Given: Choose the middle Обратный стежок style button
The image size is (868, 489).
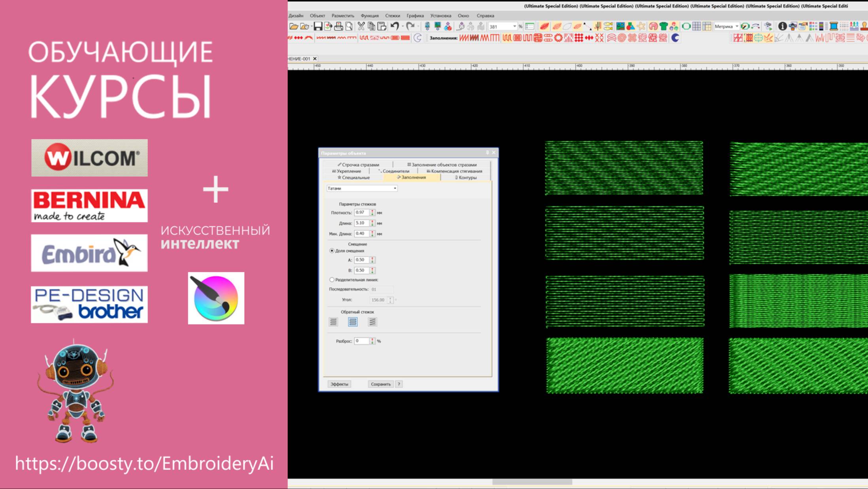Looking at the screenshot, I should coord(353,322).
